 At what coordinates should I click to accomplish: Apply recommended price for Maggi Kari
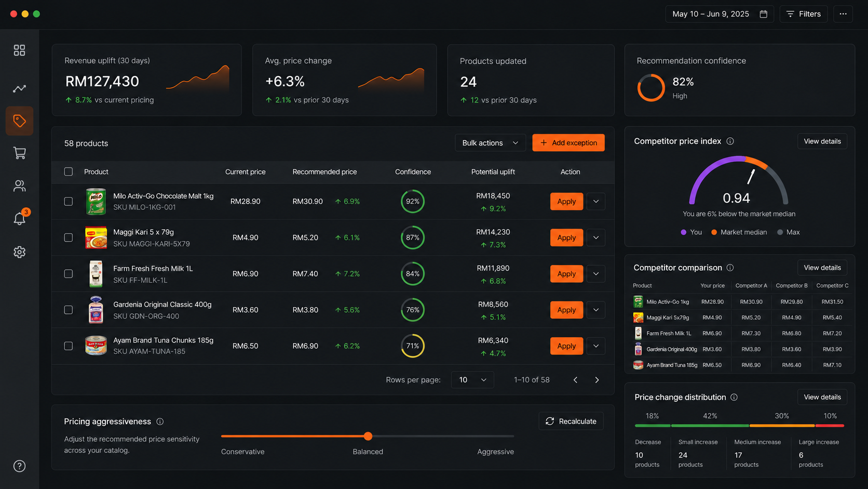566,237
